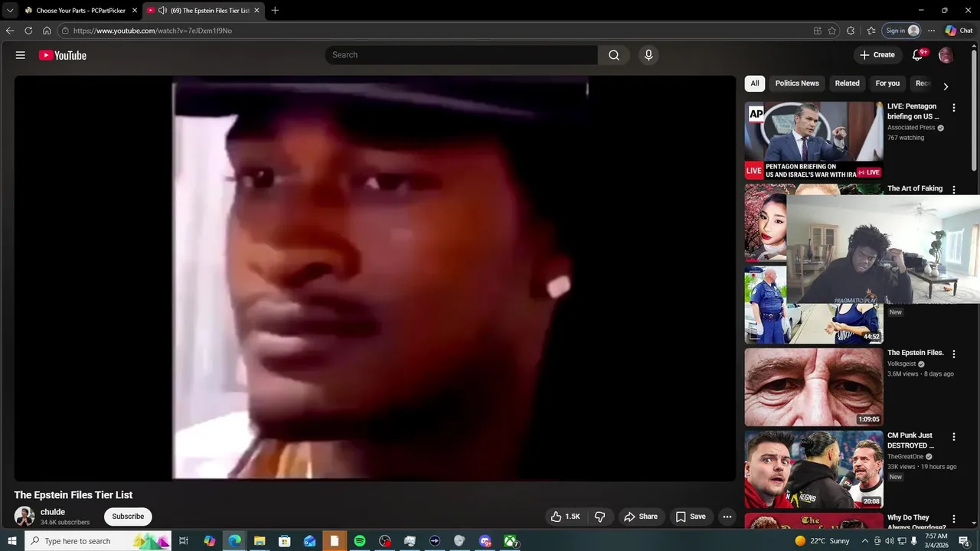This screenshot has height=551, width=980.
Task: Click browser back arrow
Action: tap(10, 31)
